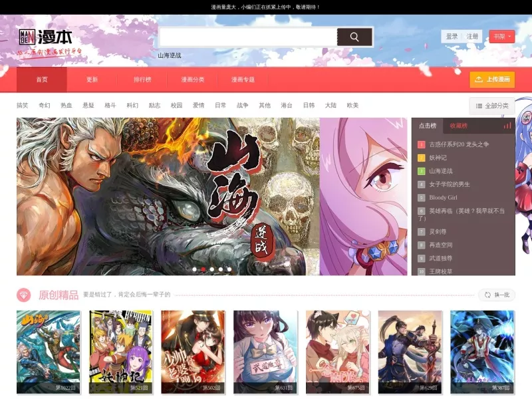
Task: Select the 热血 genre
Action: [x=66, y=105]
